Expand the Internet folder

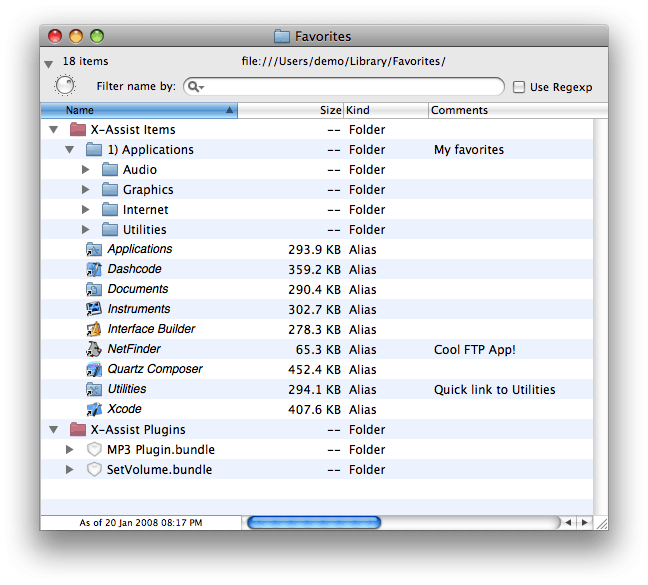click(86, 209)
